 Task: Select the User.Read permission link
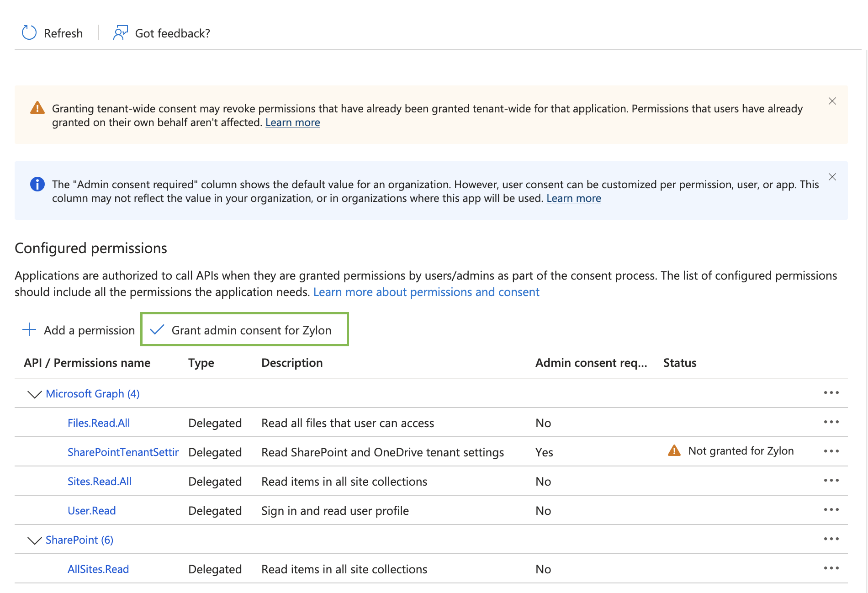(92, 511)
